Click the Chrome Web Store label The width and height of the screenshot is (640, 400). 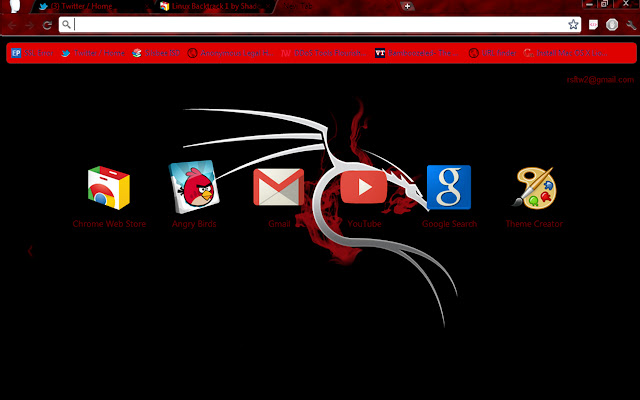click(109, 224)
